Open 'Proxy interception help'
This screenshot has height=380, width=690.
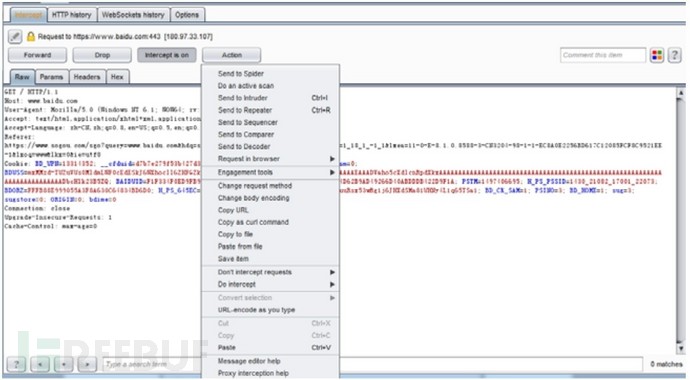271,373
